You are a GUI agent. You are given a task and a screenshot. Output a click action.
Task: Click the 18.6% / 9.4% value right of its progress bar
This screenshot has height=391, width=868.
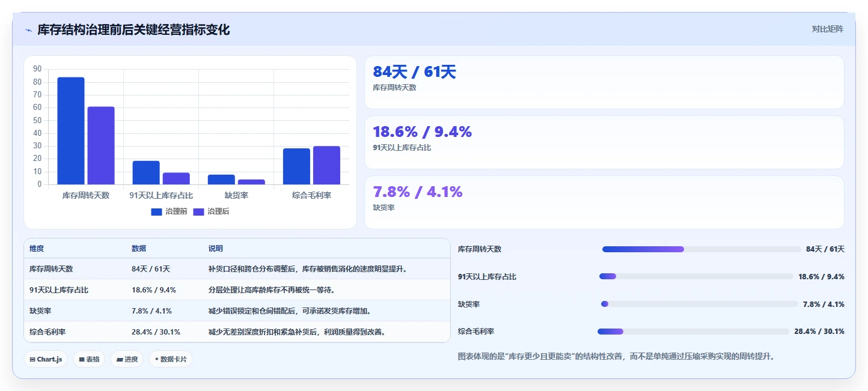pyautogui.click(x=821, y=277)
